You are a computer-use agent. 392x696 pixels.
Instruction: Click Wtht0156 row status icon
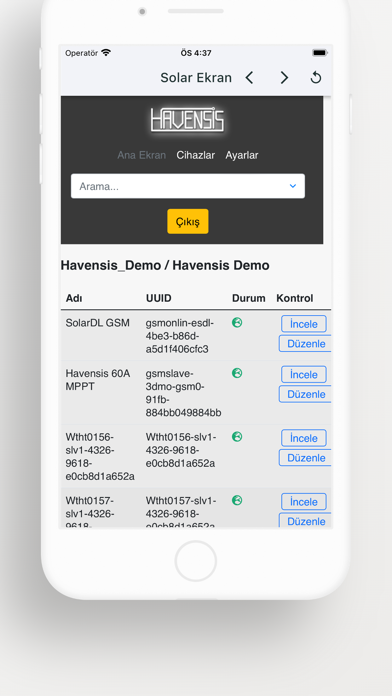pos(237,437)
